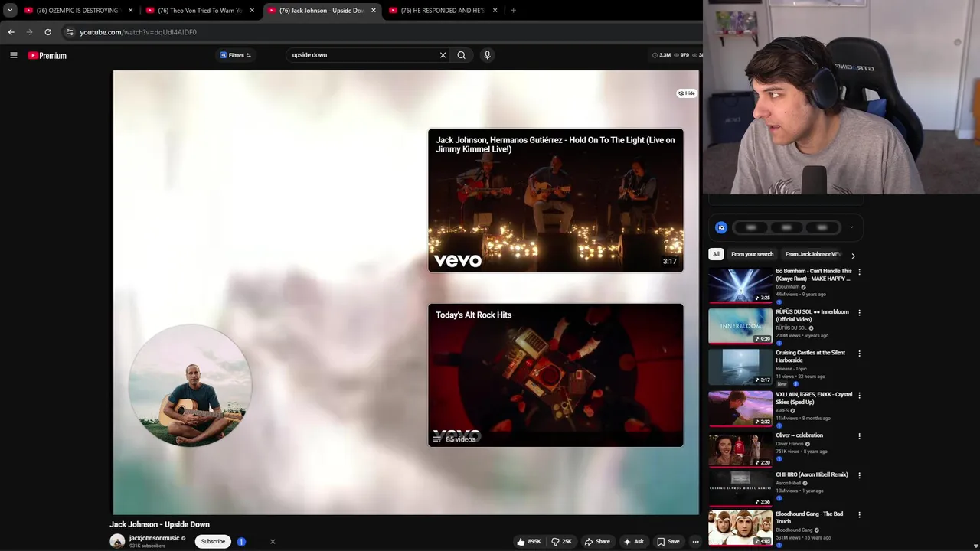Viewport: 980px width, 551px height.
Task: Play CHIHIRO (Aaron Hibell Remix) thumbnail
Action: (x=740, y=488)
